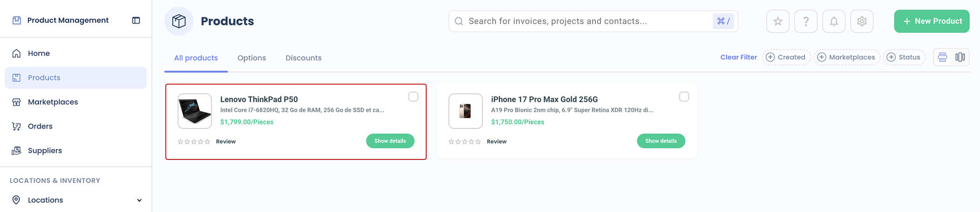Open the Status filter
Viewport: 980px width, 212px height.
pyautogui.click(x=904, y=57)
